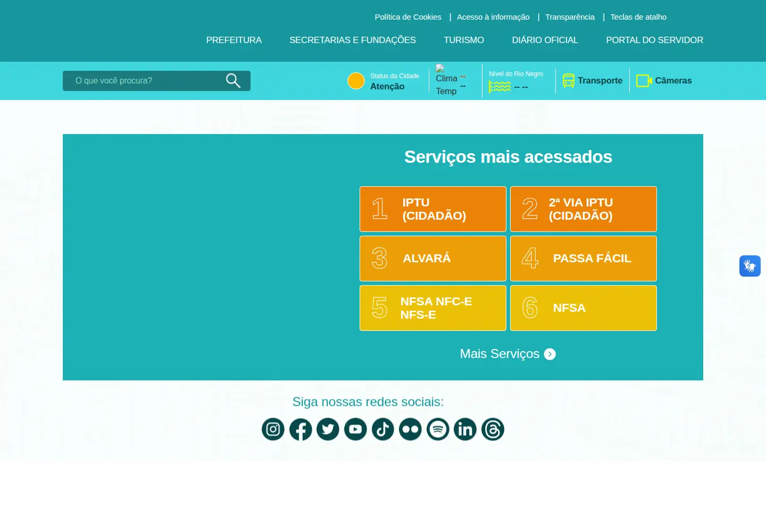766x532 pixels.
Task: Open the Transparência link
Action: (x=570, y=17)
